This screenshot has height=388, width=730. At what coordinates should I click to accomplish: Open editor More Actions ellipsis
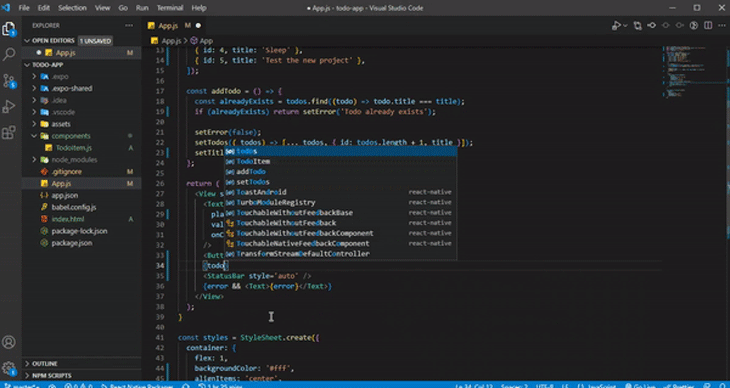pyautogui.click(x=721, y=26)
